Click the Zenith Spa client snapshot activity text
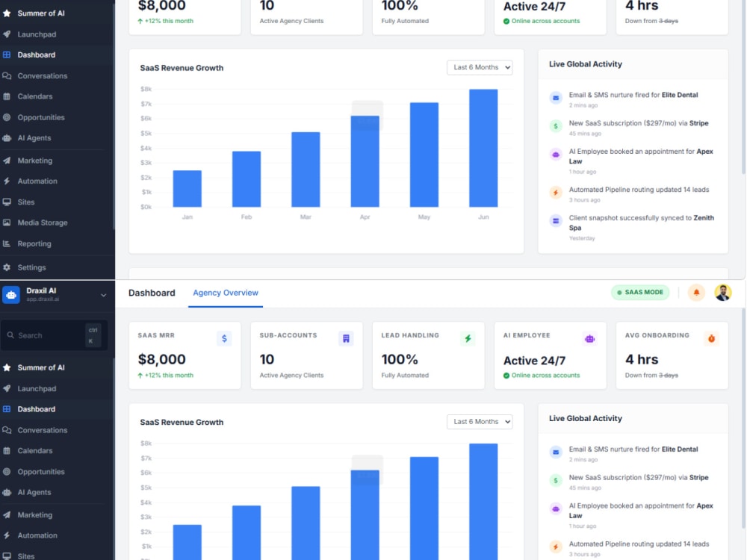Image resolution: width=747 pixels, height=560 pixels. point(641,223)
